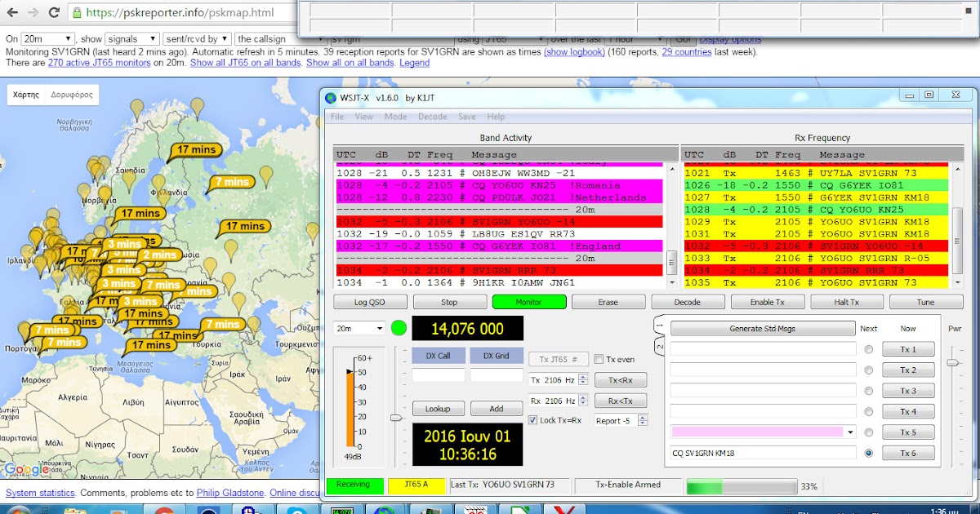This screenshot has width=980, height=514.
Task: Click the green receive status lamp beside the band selector
Action: click(x=399, y=327)
